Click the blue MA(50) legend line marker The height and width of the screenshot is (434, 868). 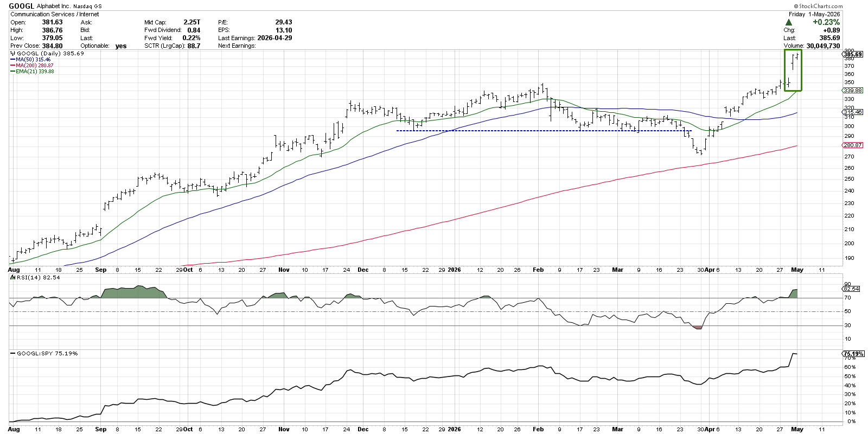coord(13,60)
